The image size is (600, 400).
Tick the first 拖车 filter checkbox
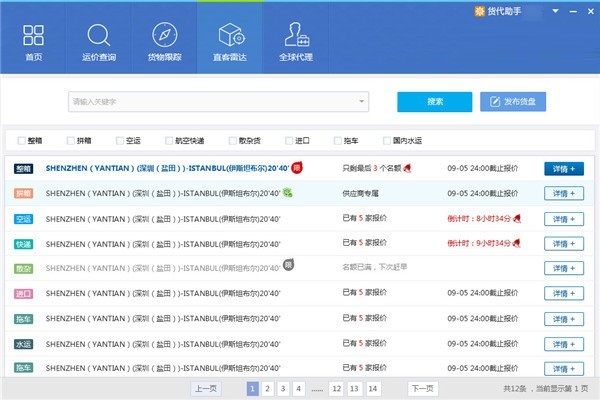pyautogui.click(x=338, y=141)
